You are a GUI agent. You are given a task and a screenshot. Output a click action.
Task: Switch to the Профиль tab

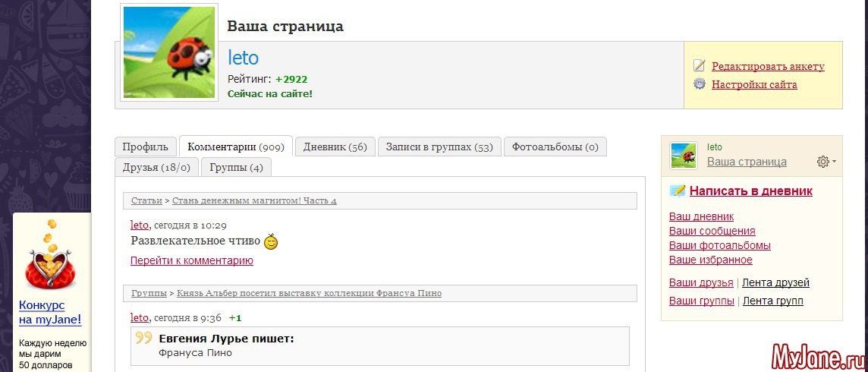coord(146,147)
